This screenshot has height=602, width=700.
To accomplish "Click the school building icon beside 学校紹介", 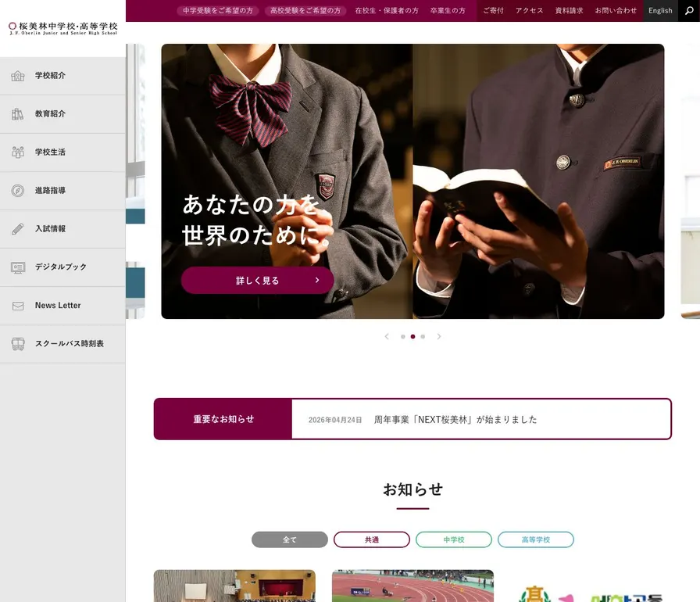I will (x=18, y=76).
